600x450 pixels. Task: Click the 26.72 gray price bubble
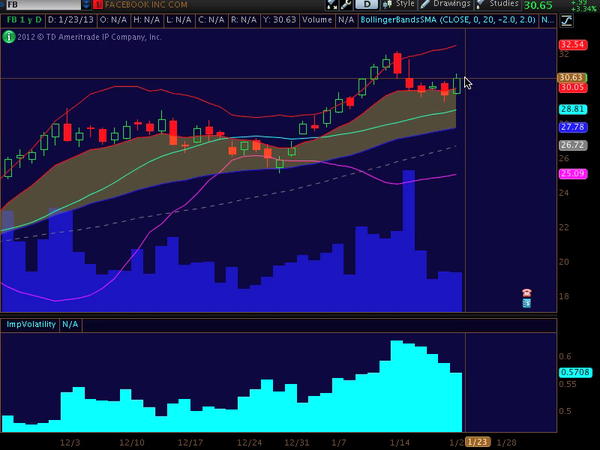tap(572, 145)
